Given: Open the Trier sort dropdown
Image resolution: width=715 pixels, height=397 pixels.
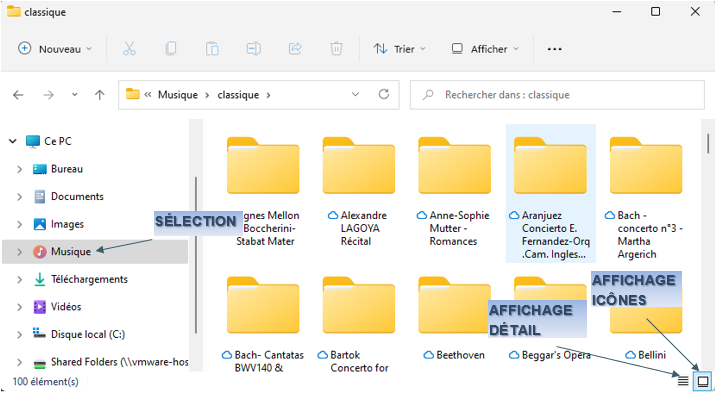Looking at the screenshot, I should [x=399, y=49].
